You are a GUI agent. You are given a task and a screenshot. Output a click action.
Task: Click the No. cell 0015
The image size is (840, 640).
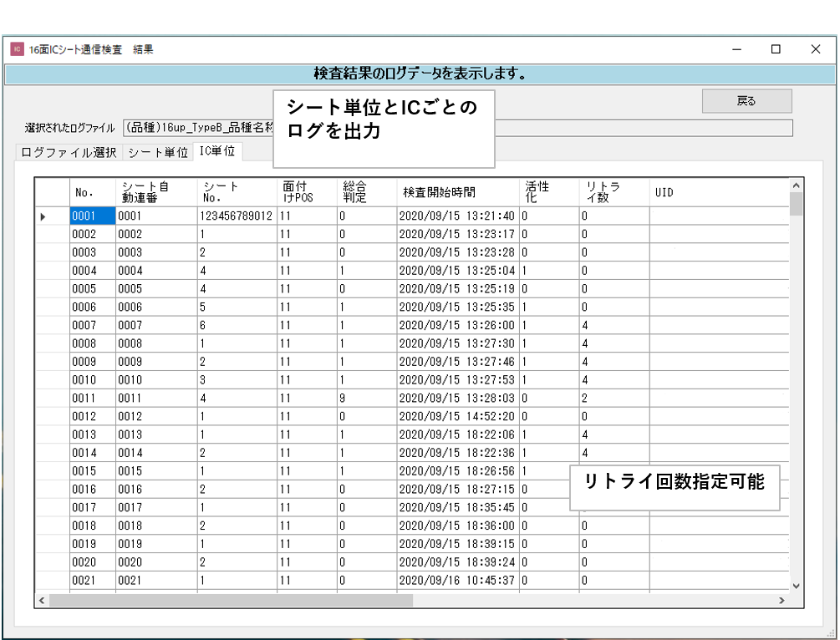pos(93,471)
